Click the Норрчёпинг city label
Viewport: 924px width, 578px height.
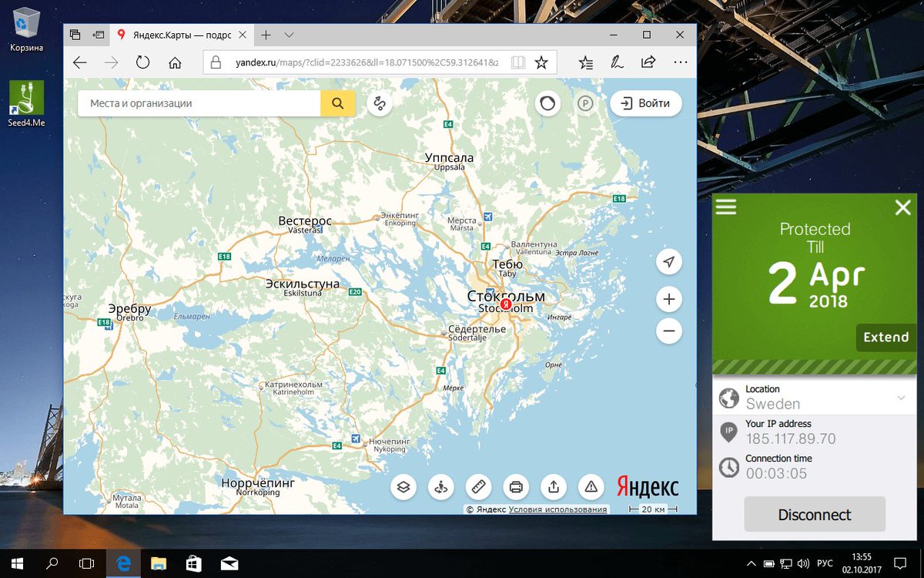click(258, 482)
